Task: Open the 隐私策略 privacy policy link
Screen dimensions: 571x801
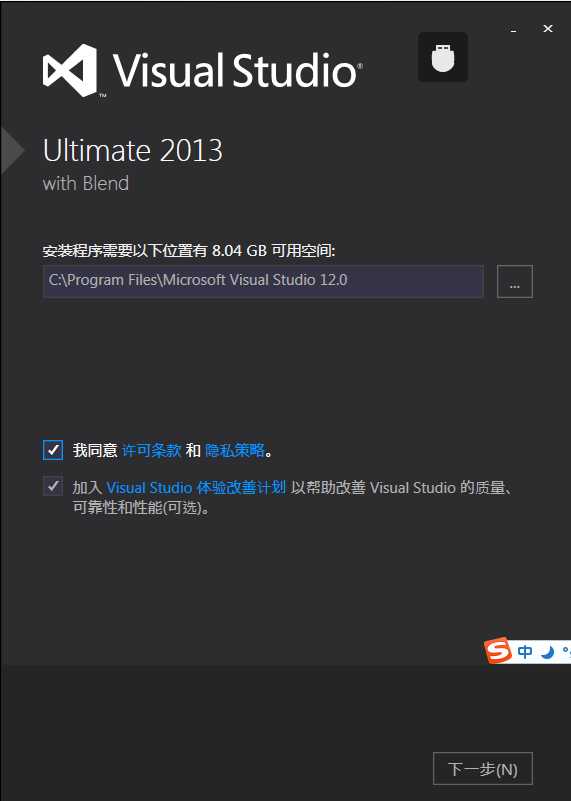Action: (235, 450)
